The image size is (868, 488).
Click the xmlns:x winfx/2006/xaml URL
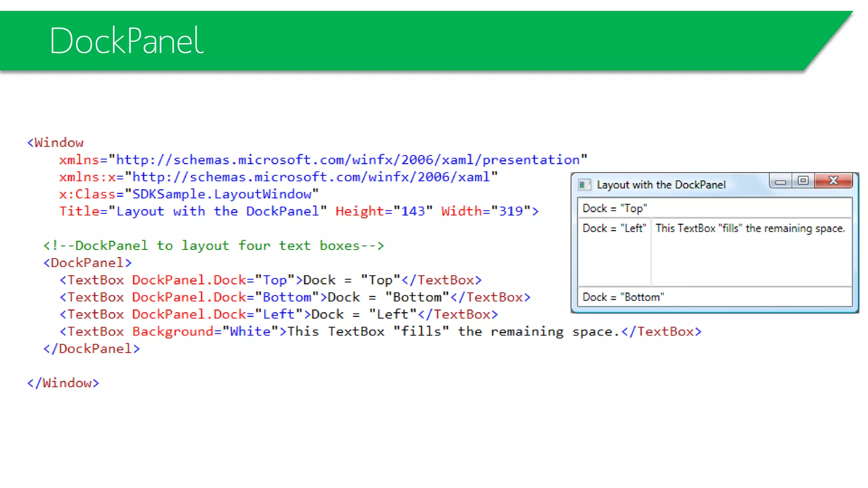311,177
